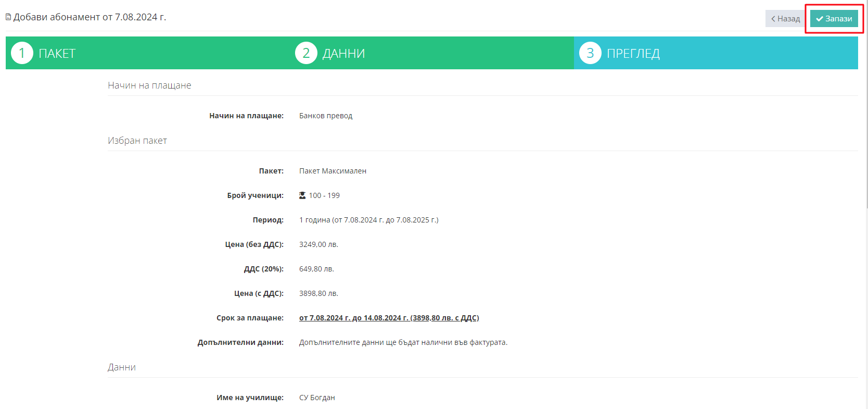Click the Име на училище label
The width and height of the screenshot is (868, 409).
pos(250,398)
